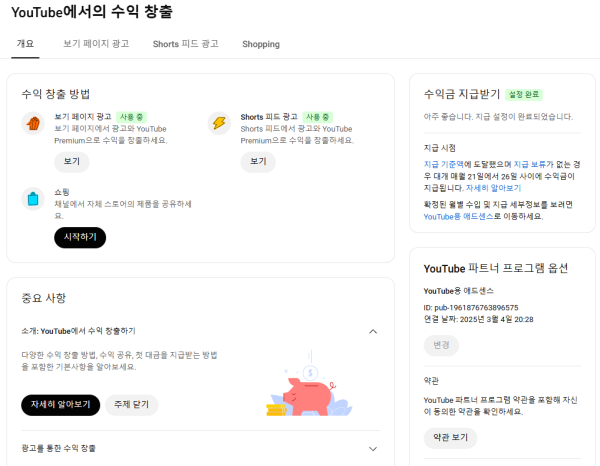Click the Shorts 피드 광고 lightning icon

tap(218, 124)
